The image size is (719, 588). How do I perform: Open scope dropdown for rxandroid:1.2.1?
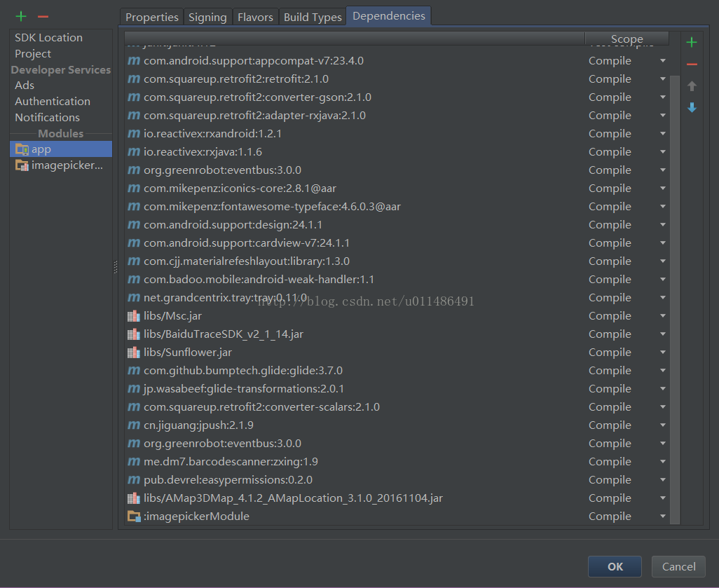click(663, 133)
